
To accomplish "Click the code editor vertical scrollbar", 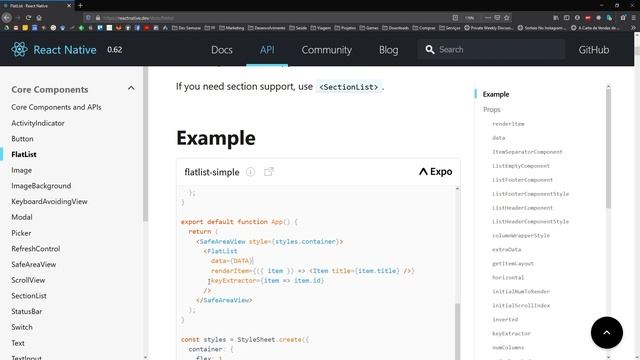I will click(457, 273).
